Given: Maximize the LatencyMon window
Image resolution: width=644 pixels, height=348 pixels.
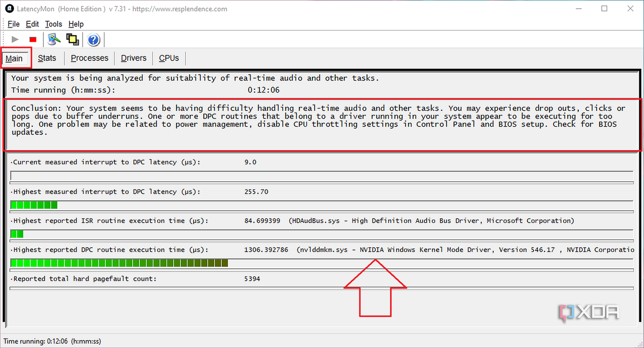Looking at the screenshot, I should 605,9.
